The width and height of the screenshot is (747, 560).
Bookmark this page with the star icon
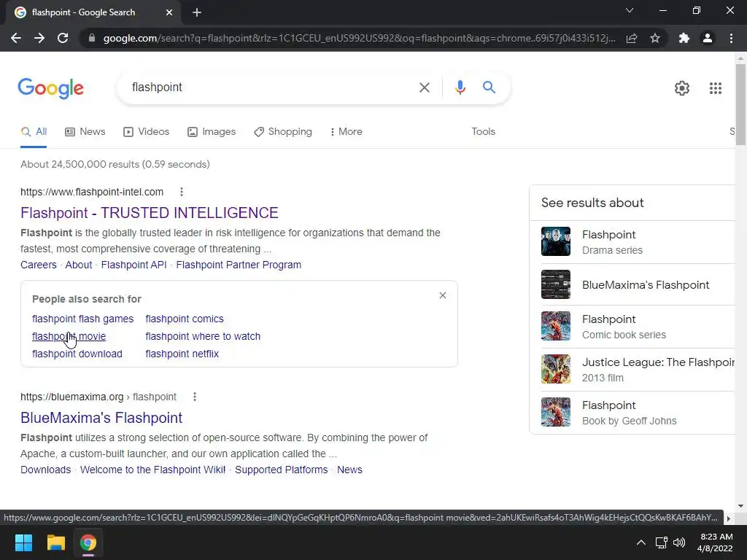[655, 38]
